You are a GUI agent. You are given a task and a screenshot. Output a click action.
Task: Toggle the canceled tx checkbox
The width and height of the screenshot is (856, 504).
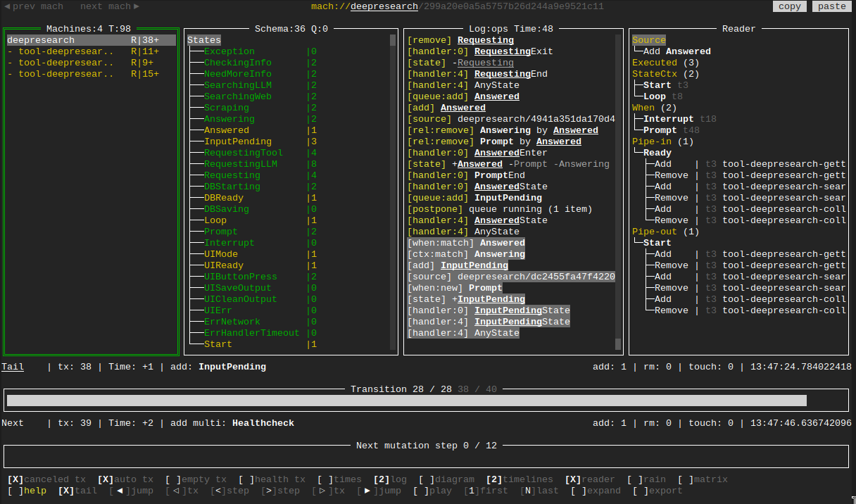coord(46,479)
